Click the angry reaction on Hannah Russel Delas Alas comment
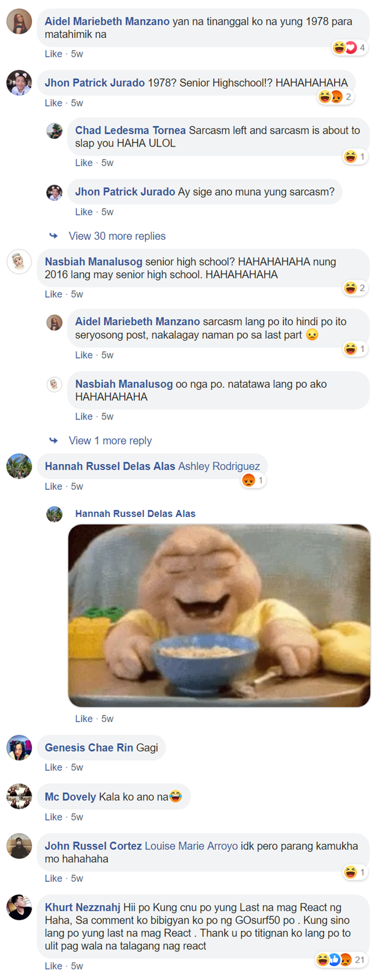Image resolution: width=389 pixels, height=980 pixels. tap(249, 480)
